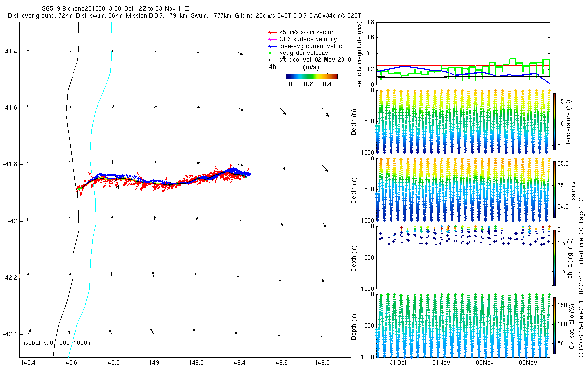Click the '34.5' salinity colorbar tick

tap(564, 207)
